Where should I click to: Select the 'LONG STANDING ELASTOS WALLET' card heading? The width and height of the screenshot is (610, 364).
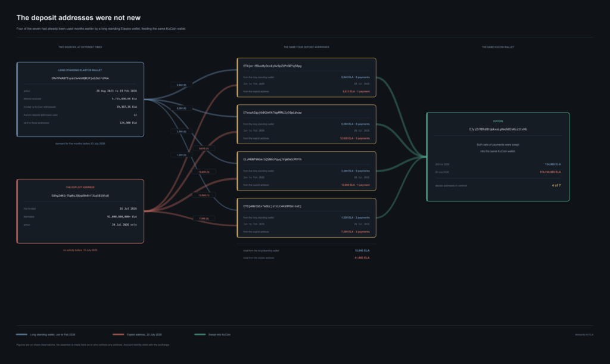tap(80, 70)
